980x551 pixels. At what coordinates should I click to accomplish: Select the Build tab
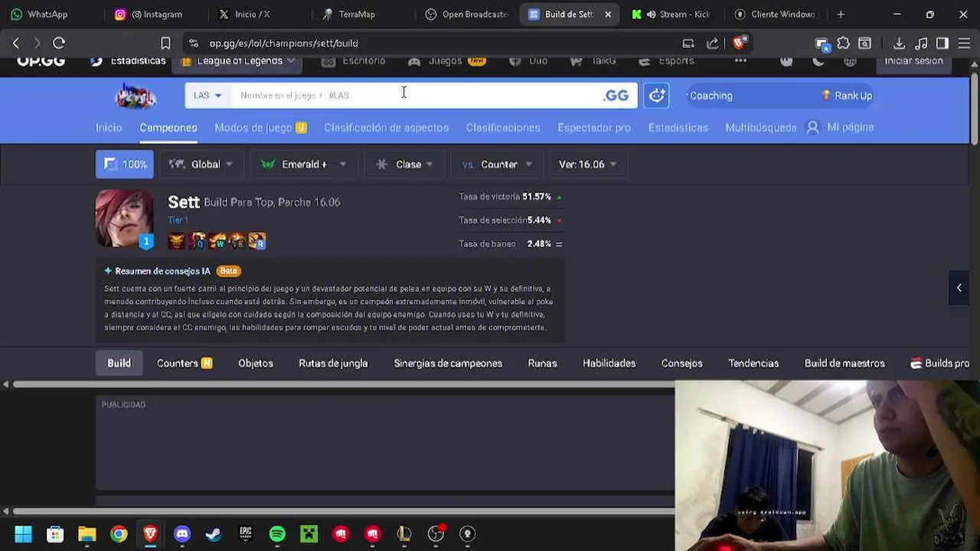[119, 364]
